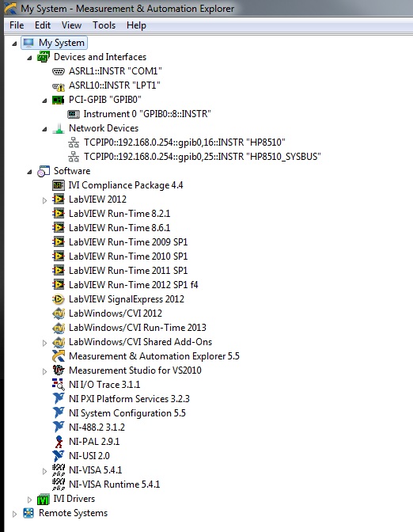This screenshot has height=532, width=413.
Task: Click the LabWindows/CVI 2012 icon
Action: point(59,313)
